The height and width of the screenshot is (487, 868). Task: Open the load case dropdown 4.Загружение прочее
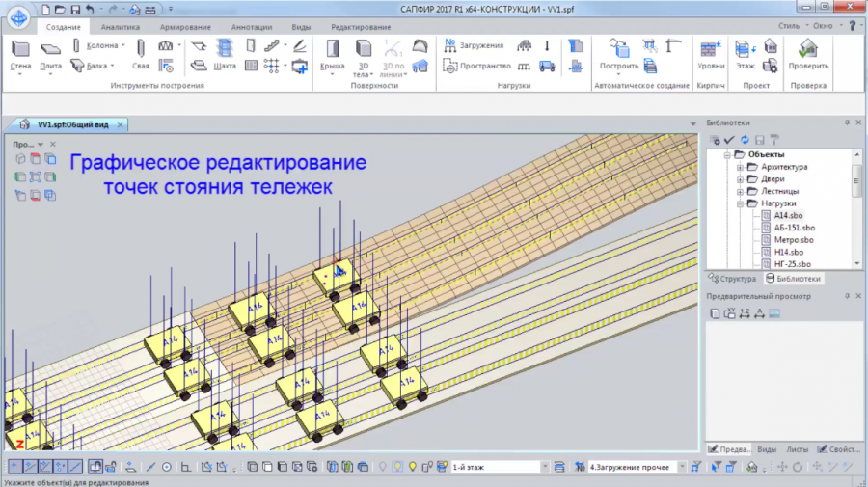pos(682,467)
